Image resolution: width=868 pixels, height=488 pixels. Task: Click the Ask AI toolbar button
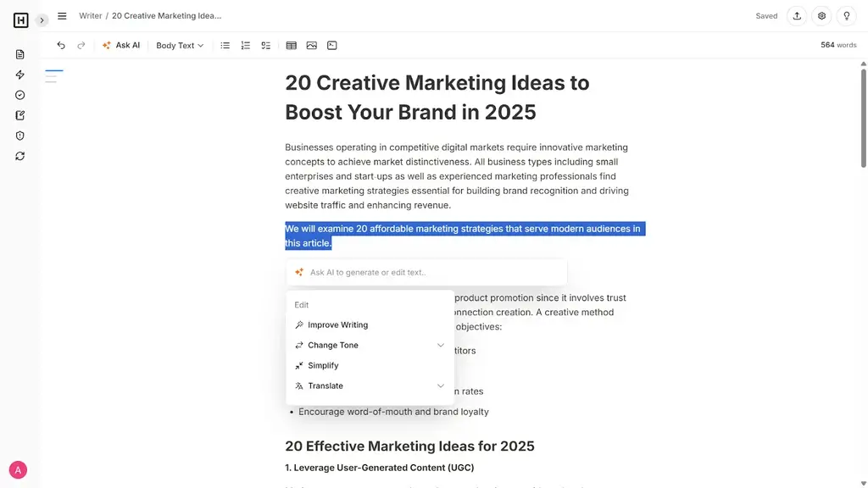click(x=121, y=45)
